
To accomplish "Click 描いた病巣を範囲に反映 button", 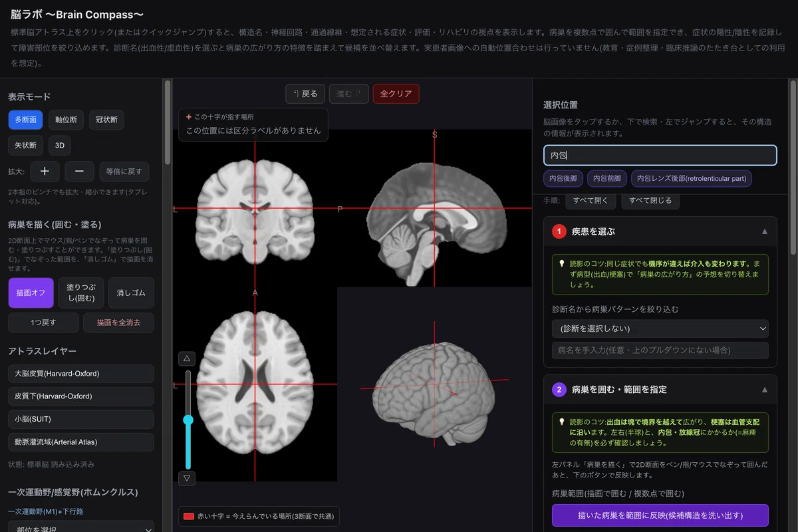I will coord(660,515).
